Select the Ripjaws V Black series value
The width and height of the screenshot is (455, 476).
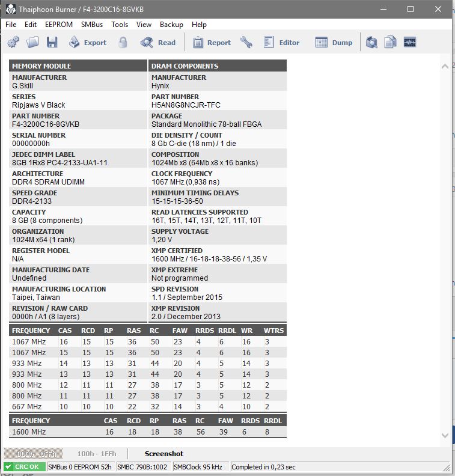click(38, 105)
